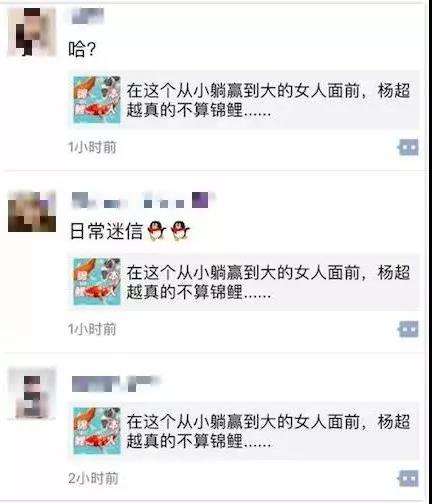Click the first post's "1小时前" timestamp
Image resolution: width=432 pixels, height=504 pixels.
pos(92,147)
